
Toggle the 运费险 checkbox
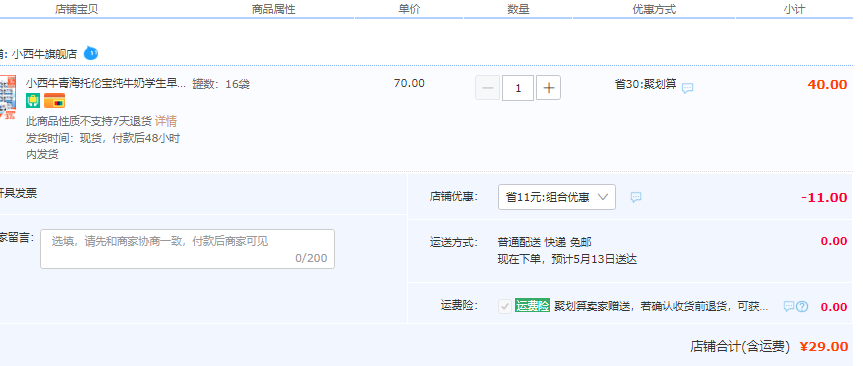coord(504,307)
